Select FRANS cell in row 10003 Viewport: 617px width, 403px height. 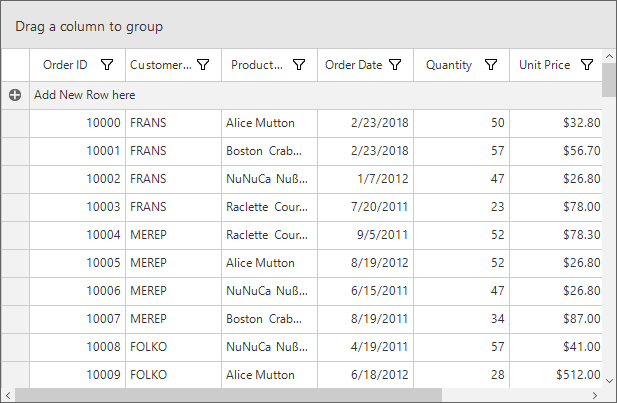[174, 207]
